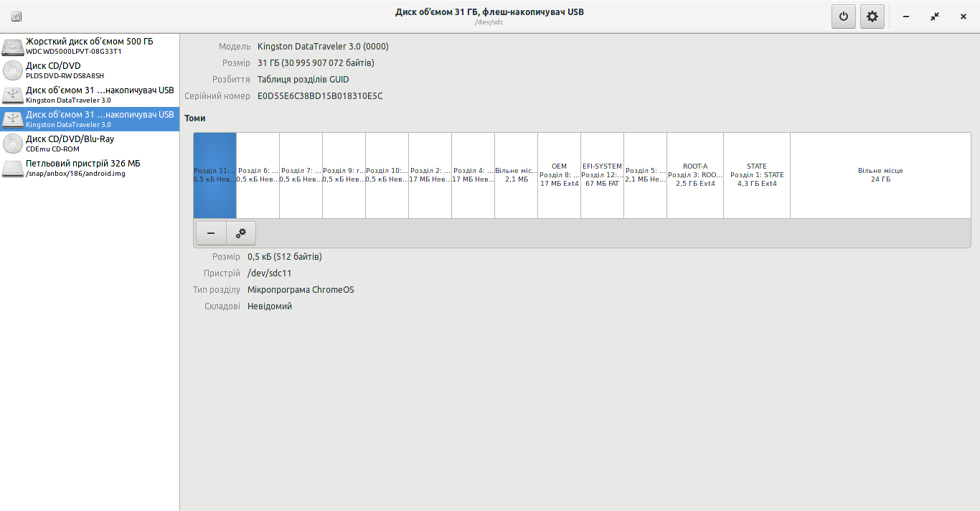Click the delete partition minus button

211,233
